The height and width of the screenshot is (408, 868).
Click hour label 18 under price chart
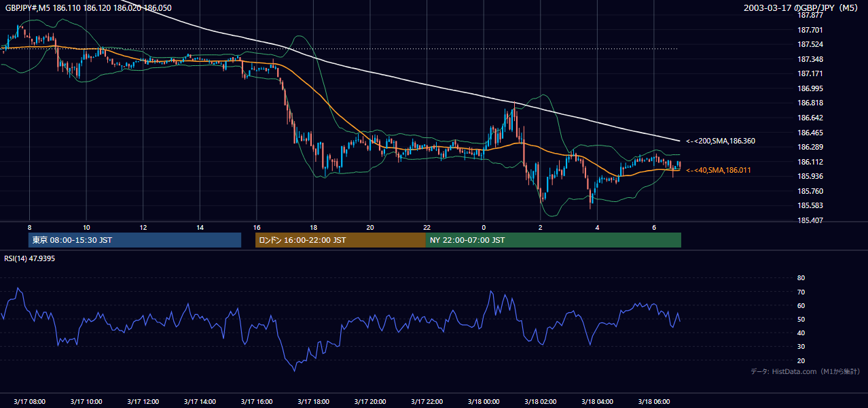(x=313, y=227)
